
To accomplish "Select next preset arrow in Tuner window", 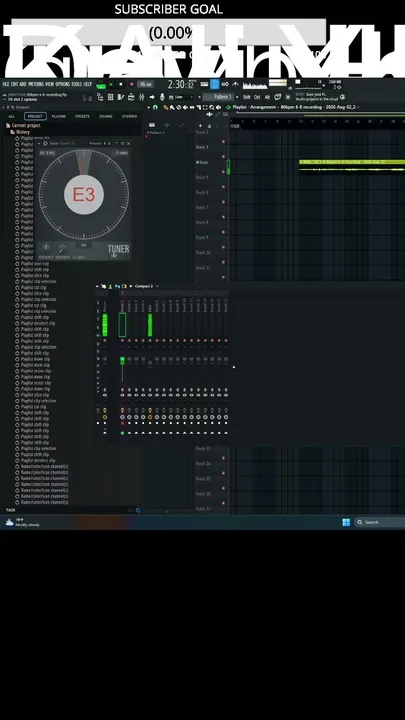I will tap(109, 143).
